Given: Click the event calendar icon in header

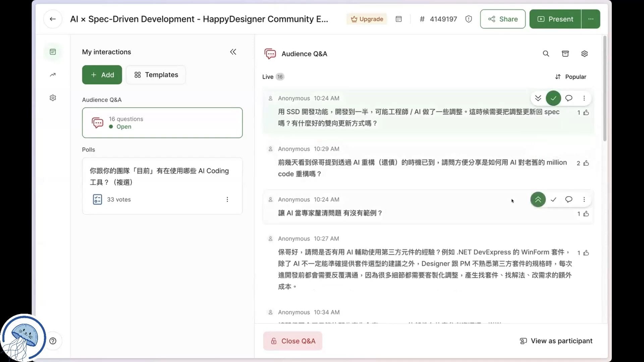Looking at the screenshot, I should [398, 19].
